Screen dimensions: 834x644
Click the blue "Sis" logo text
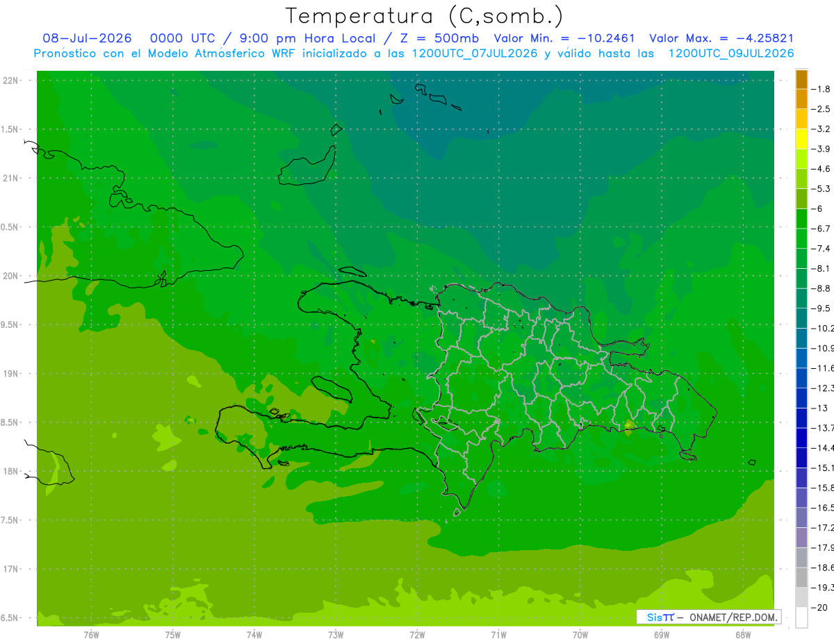(x=655, y=617)
